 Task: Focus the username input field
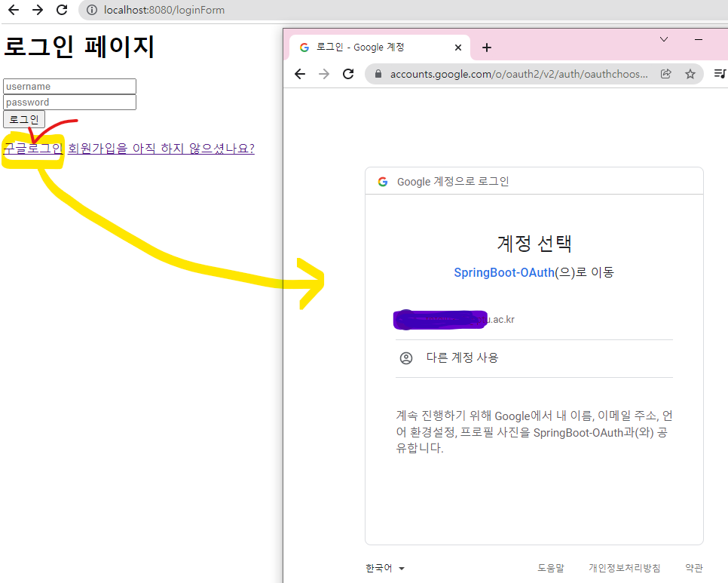69,87
